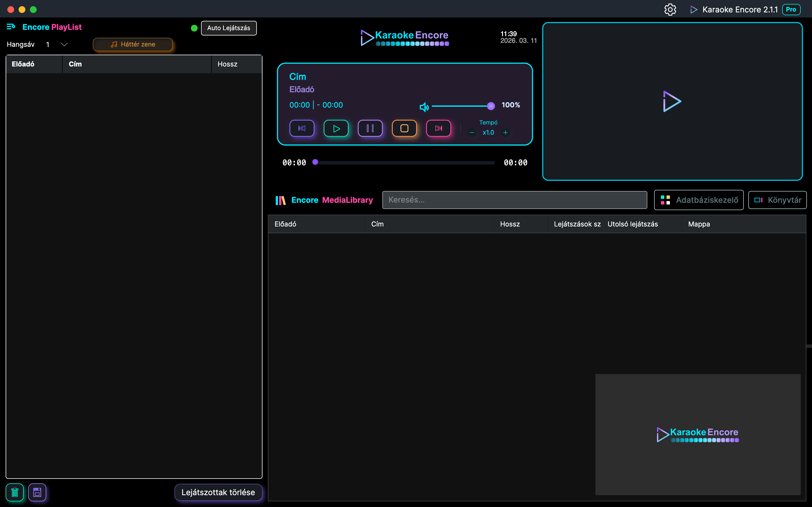Screen dimensions: 812x507
Task: Sort library by Utolsó lejátszás column
Action: pos(632,224)
